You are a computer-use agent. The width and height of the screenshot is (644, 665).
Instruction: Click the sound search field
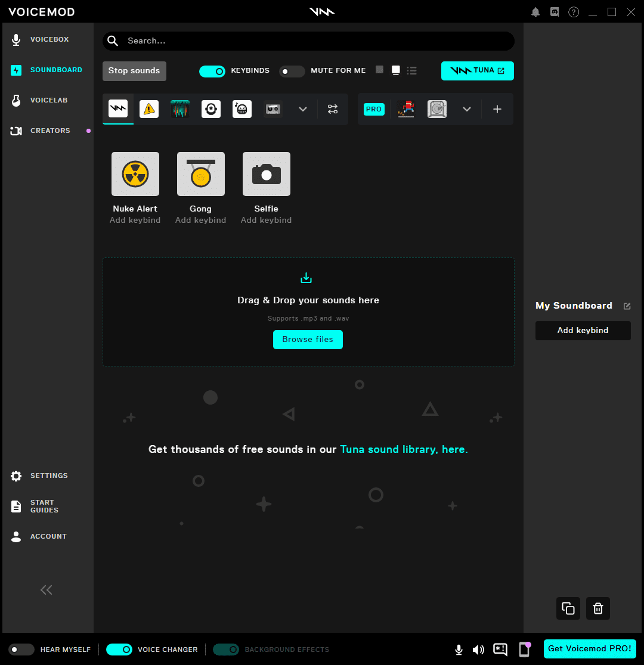[x=308, y=41]
